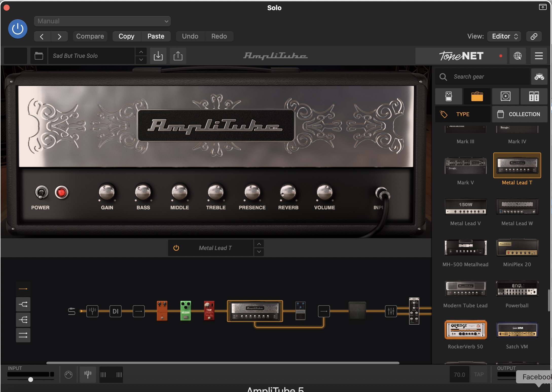
Task: Select the MH-500 Metalhead amp
Action: (466, 248)
